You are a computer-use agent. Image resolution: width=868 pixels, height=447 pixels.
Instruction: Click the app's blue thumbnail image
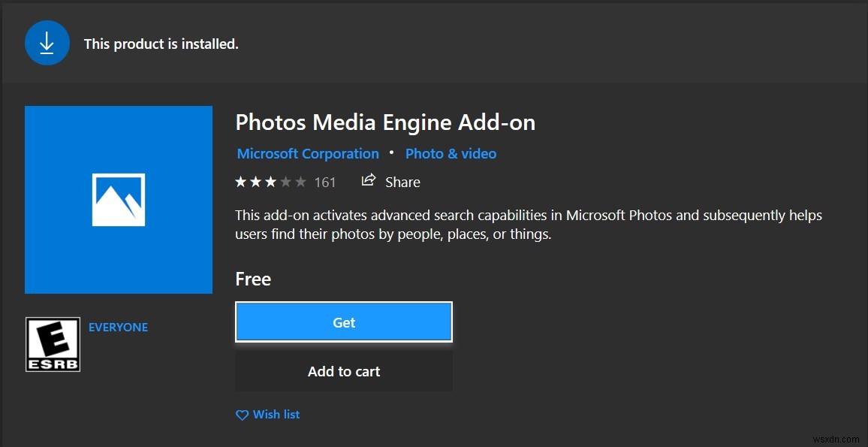click(118, 198)
